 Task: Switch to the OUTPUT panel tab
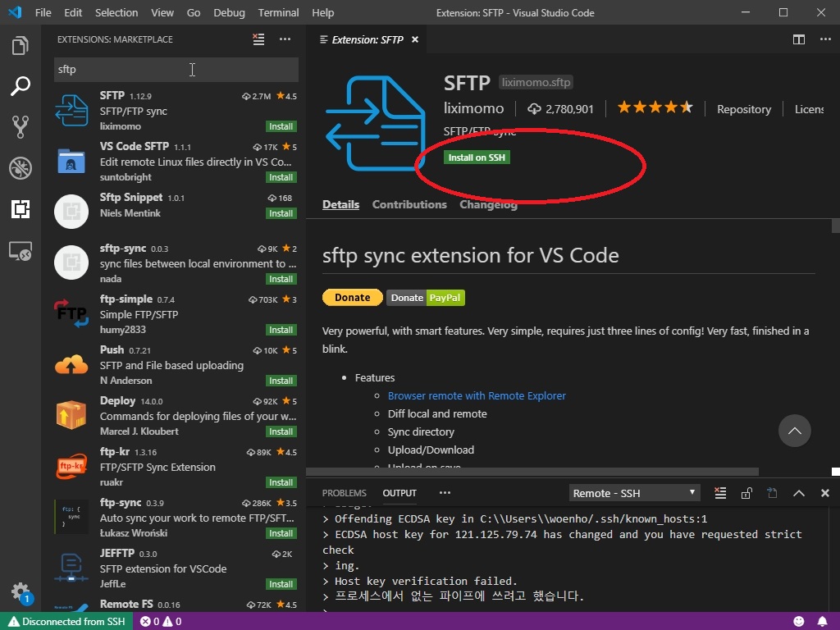(399, 493)
